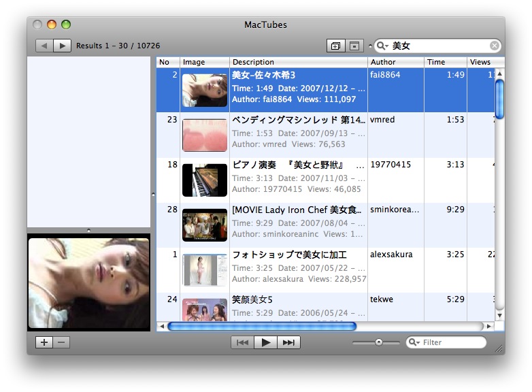
Task: Go to next results page arrow
Action: pos(62,46)
